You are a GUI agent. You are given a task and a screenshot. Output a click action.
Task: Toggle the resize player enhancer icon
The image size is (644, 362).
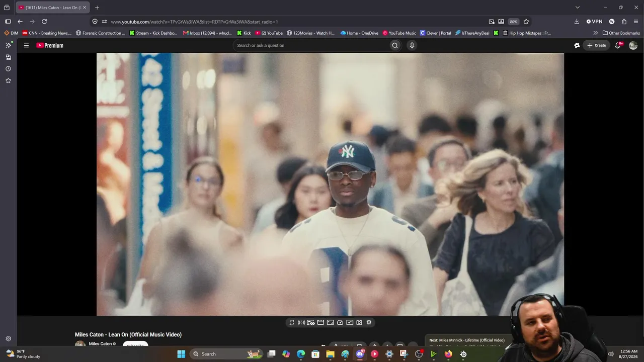pyautogui.click(x=330, y=322)
